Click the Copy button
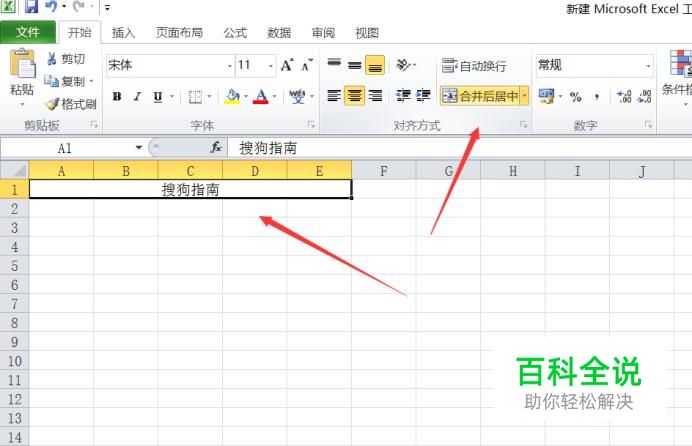692x446 pixels. 66,81
